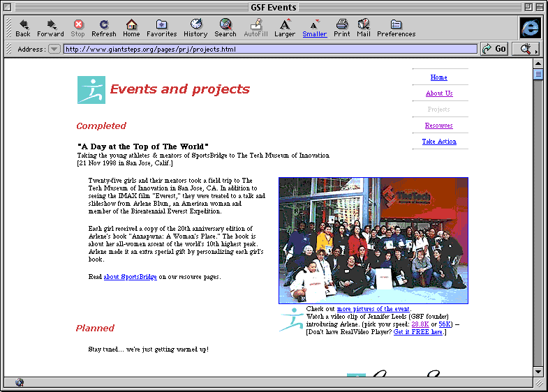Click the Get it FREE here link
Viewport: 548px width, 392px height.
(x=418, y=332)
